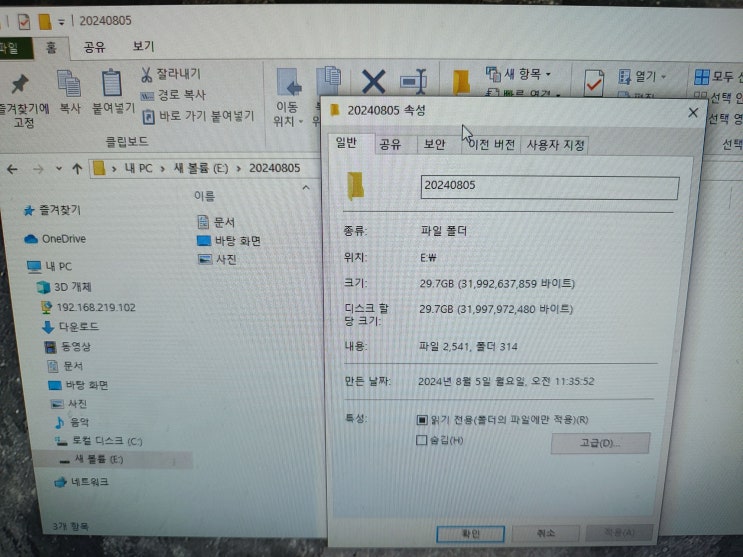Screen dimensions: 743x557
Task: Open New item (새 항목) dropdown
Action: pyautogui.click(x=518, y=74)
